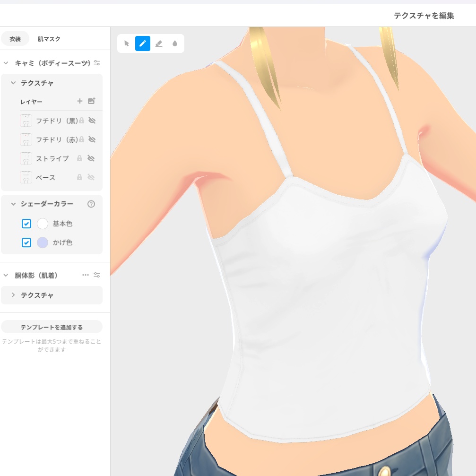
Task: Select the pen brush tool
Action: 143,43
